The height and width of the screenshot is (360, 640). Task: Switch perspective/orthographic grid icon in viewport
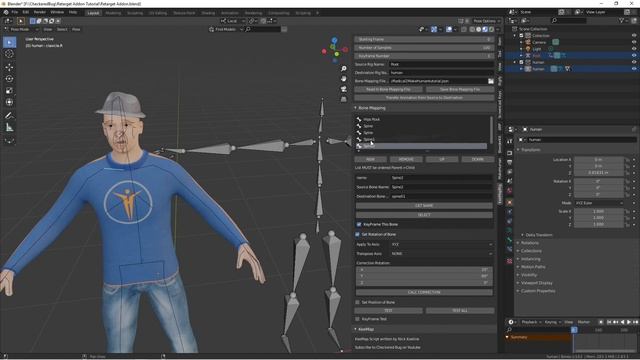344,99
